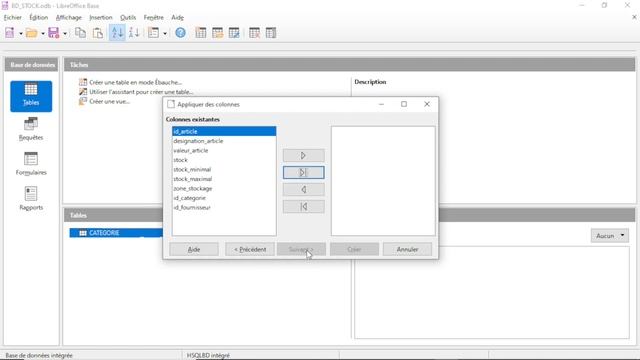Open the Outils menu
Image resolution: width=640 pixels, height=360 pixels.
click(x=128, y=18)
